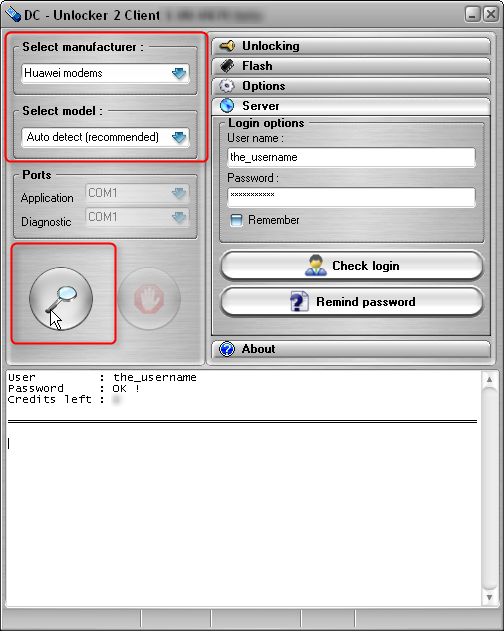The height and width of the screenshot is (631, 504).
Task: Click the User name input field
Action: [x=351, y=157]
